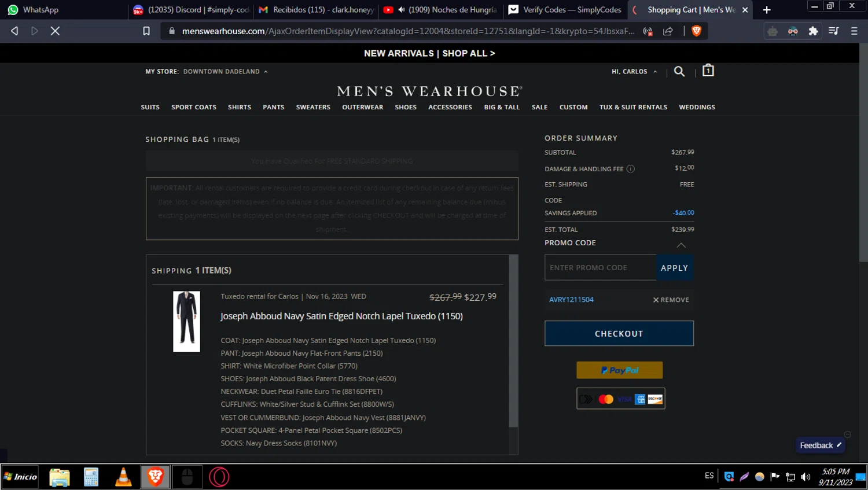Open Opera from the taskbar

pos(219,477)
